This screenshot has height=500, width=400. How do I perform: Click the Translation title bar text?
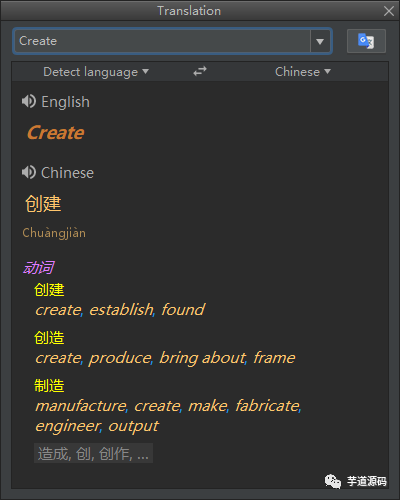pyautogui.click(x=189, y=11)
